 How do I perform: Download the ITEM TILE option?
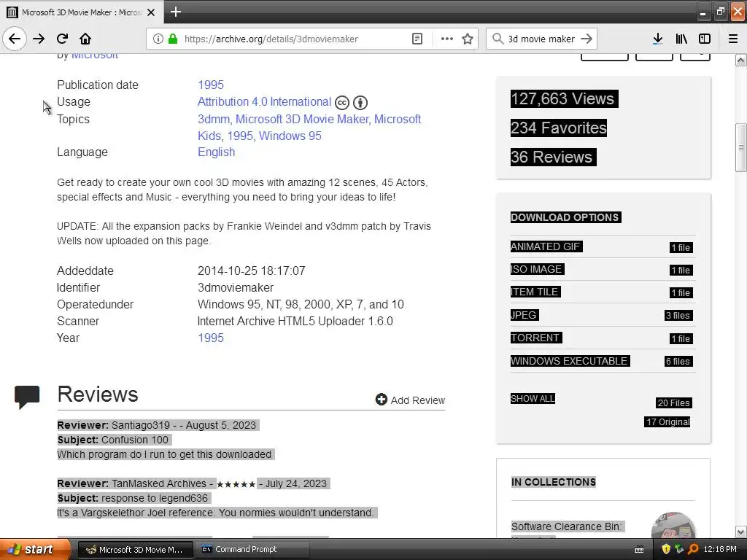coord(535,292)
